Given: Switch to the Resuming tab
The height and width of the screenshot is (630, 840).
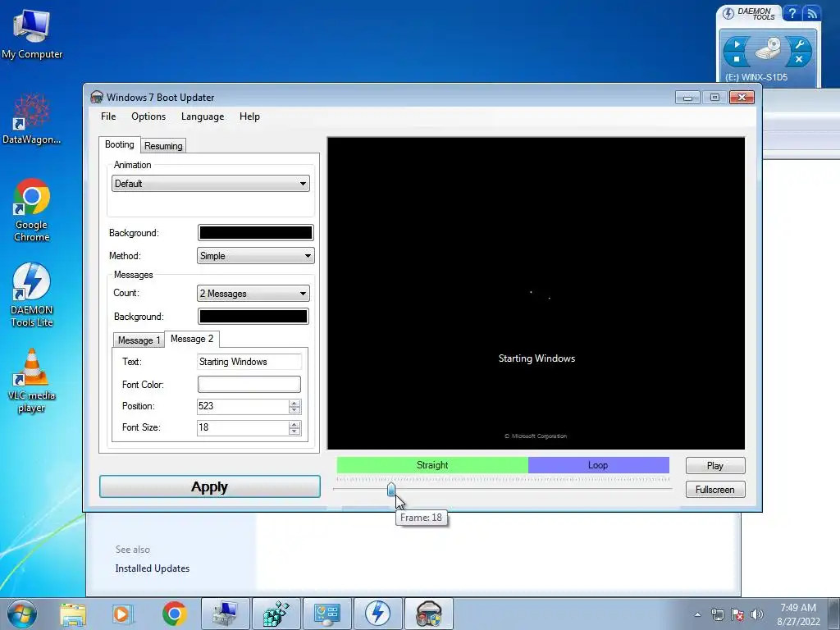Looking at the screenshot, I should pyautogui.click(x=163, y=146).
